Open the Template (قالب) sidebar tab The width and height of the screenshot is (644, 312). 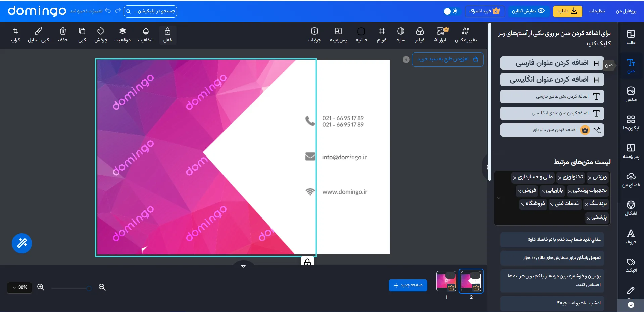(631, 37)
